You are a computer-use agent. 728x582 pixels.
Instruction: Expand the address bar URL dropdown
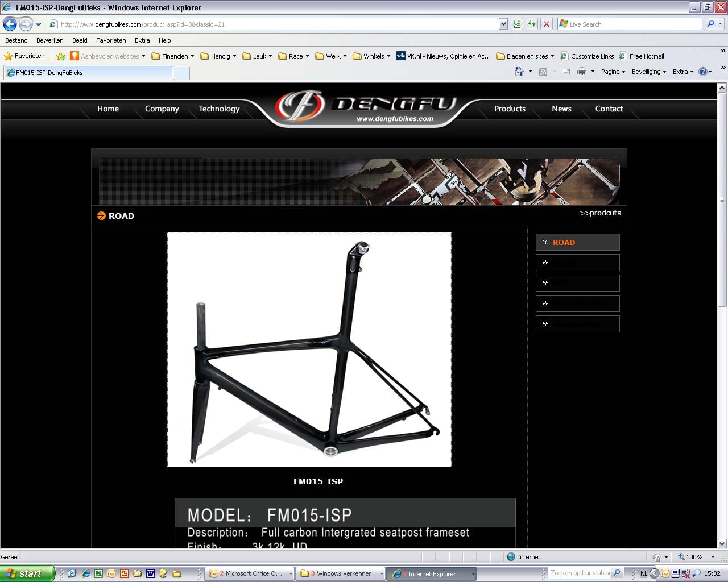coord(503,24)
